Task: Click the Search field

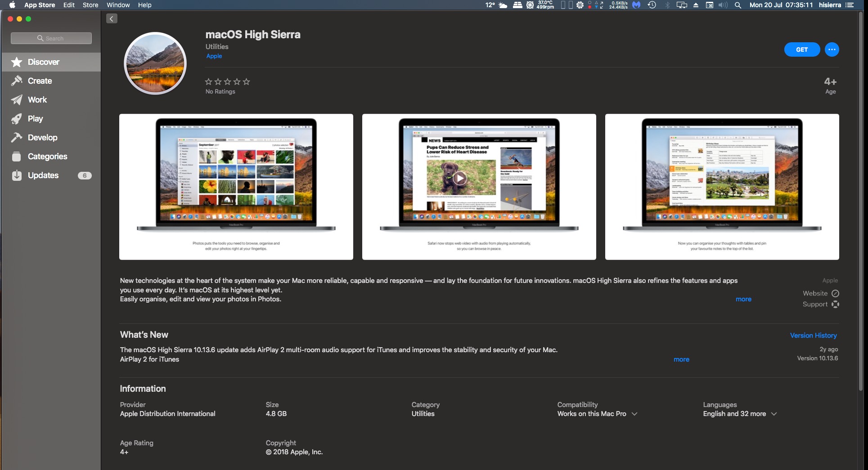Action: (51, 38)
